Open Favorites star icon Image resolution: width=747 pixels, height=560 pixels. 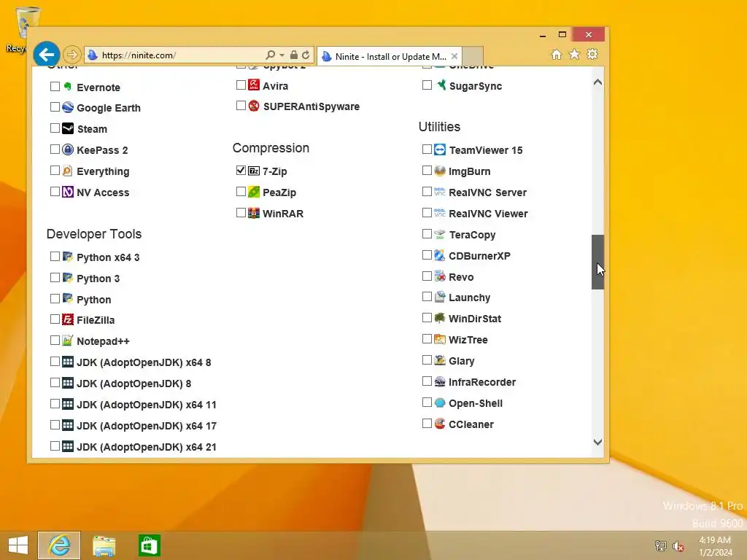(575, 54)
